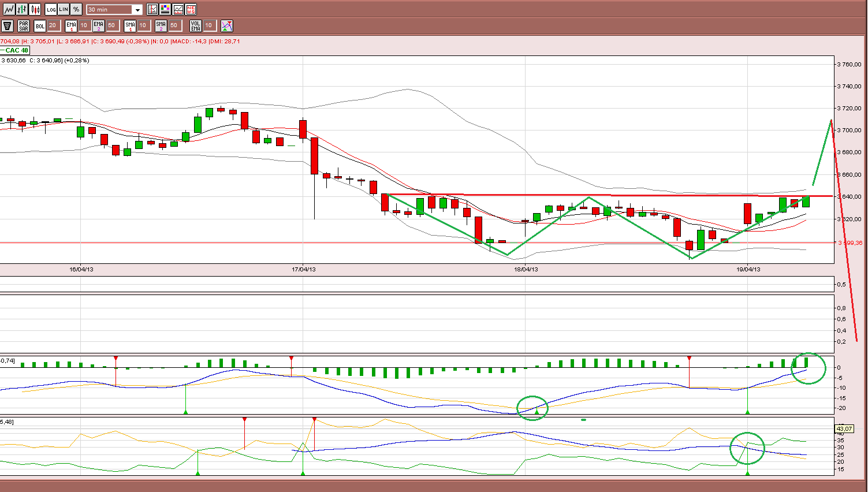Click the CAC 40 legend label
Image resolution: width=868 pixels, height=492 pixels.
tap(15, 50)
